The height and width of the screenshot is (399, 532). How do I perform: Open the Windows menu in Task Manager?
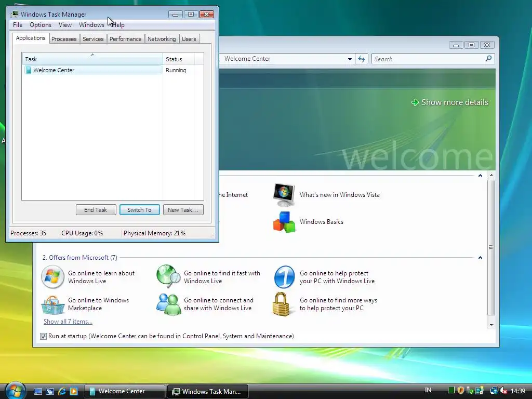(91, 25)
